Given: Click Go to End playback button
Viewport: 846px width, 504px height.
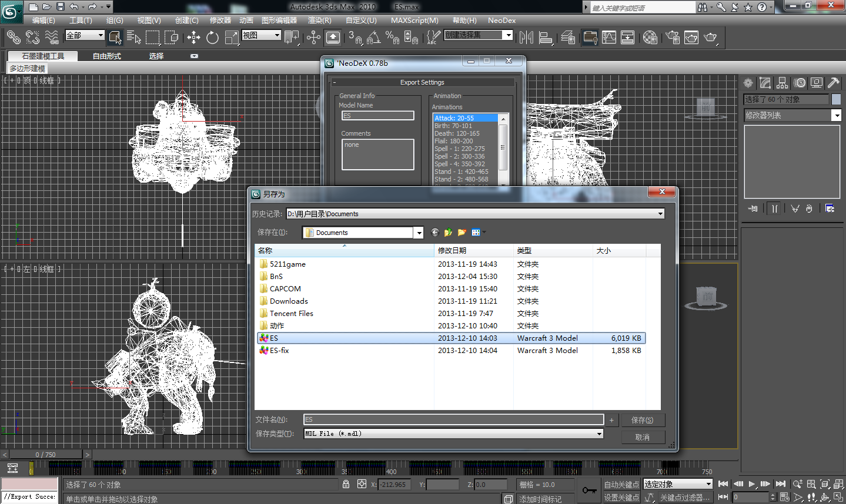Looking at the screenshot, I should tap(780, 484).
